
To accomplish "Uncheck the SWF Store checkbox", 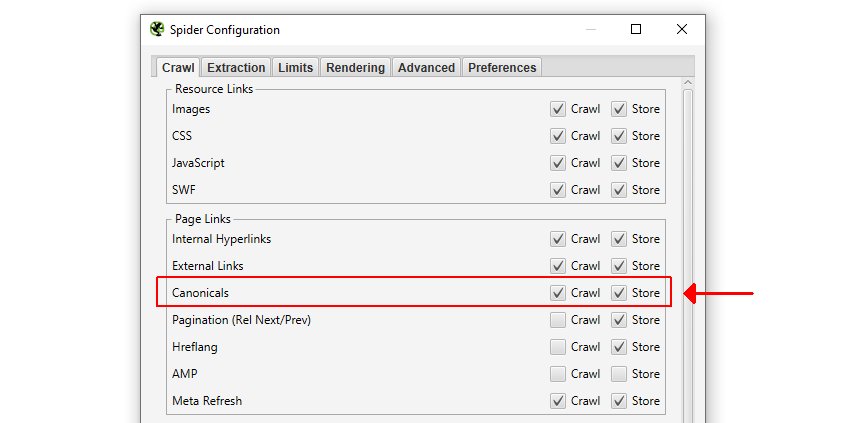I will point(619,190).
